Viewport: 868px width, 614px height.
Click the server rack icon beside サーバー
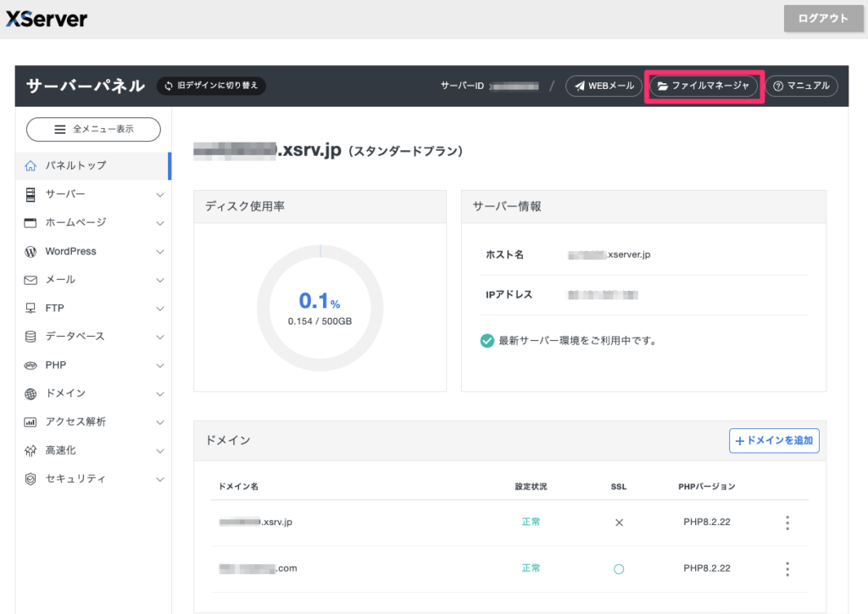[x=31, y=194]
